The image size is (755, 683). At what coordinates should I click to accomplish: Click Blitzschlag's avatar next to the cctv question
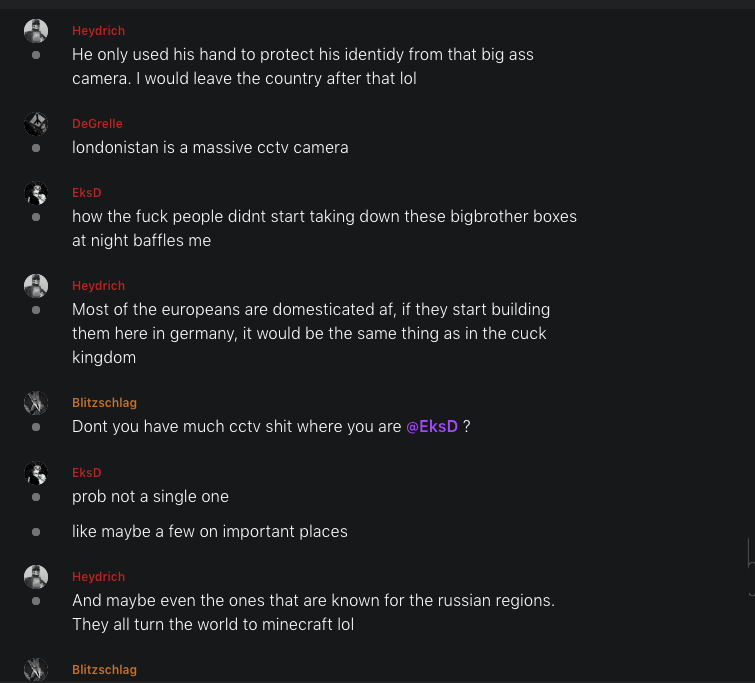click(x=36, y=403)
